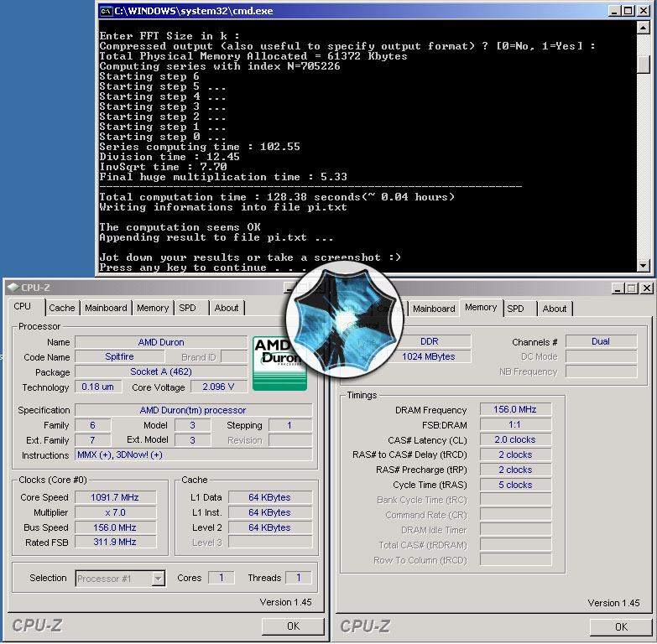Click the DDR memory type value

(430, 341)
